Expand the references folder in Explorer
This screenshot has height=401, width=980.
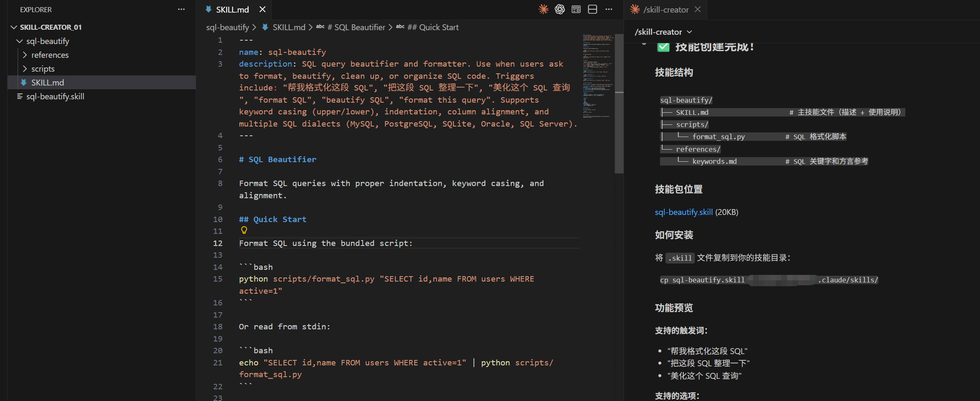50,55
